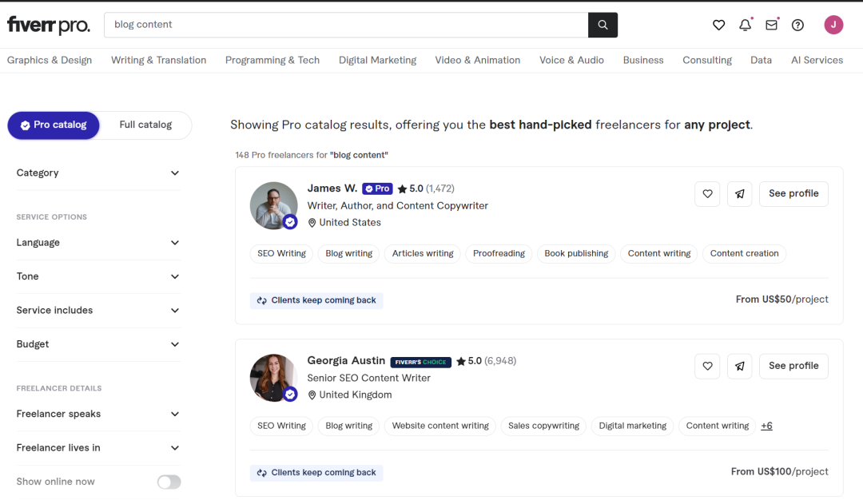Image resolution: width=863 pixels, height=504 pixels.
Task: Open Graphics & Design category
Action: (x=50, y=60)
